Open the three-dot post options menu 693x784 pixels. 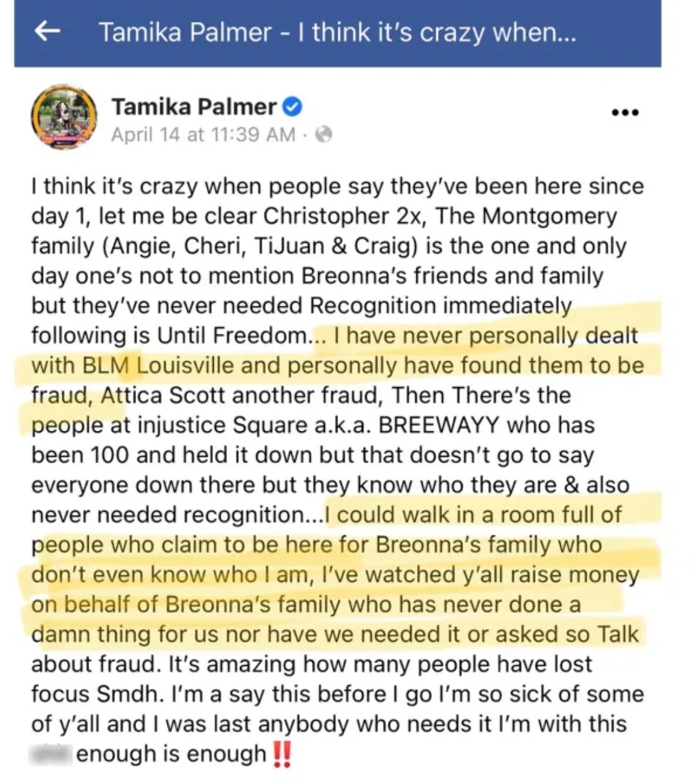click(x=625, y=112)
